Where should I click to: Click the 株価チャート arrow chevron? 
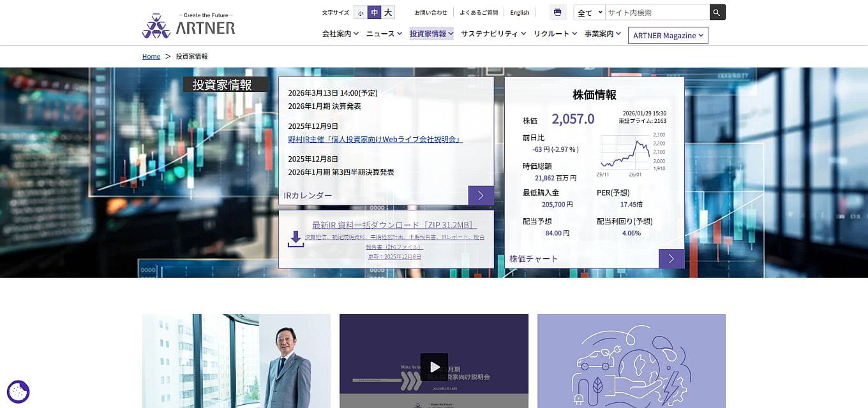click(671, 259)
